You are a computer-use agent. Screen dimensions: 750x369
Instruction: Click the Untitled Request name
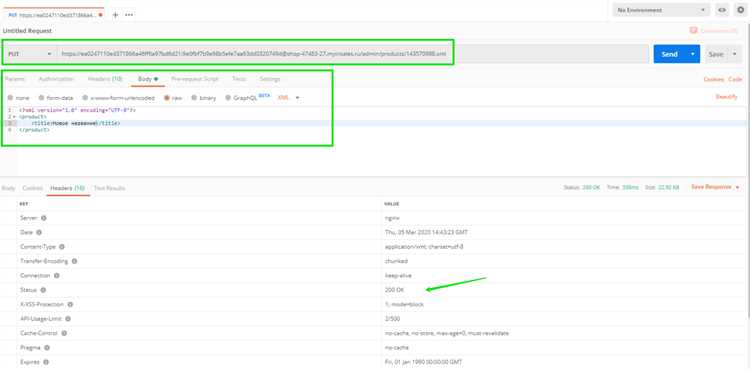[27, 31]
